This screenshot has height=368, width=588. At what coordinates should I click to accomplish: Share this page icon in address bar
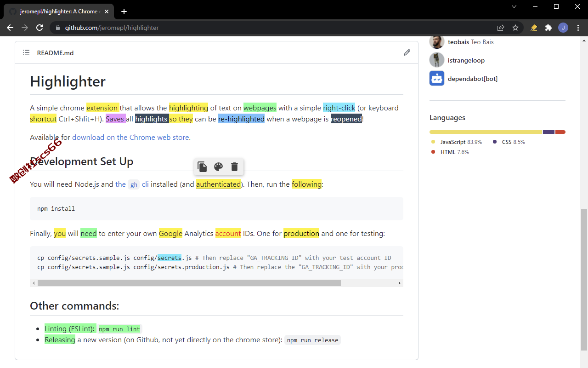[501, 28]
